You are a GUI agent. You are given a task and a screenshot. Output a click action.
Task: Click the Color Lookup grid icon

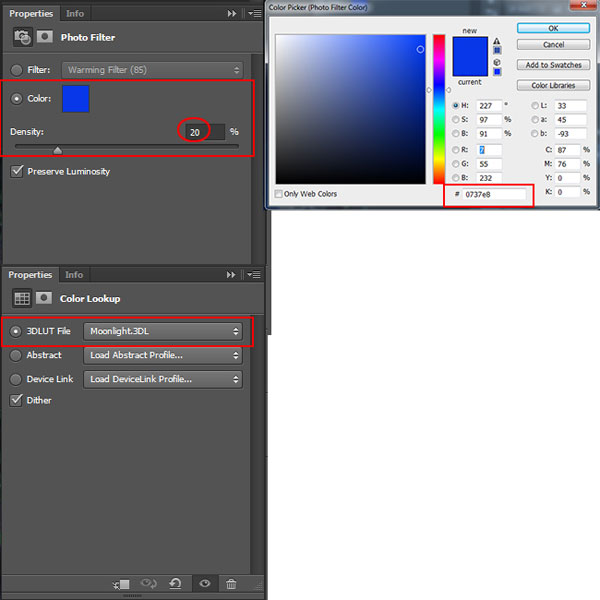click(x=22, y=298)
